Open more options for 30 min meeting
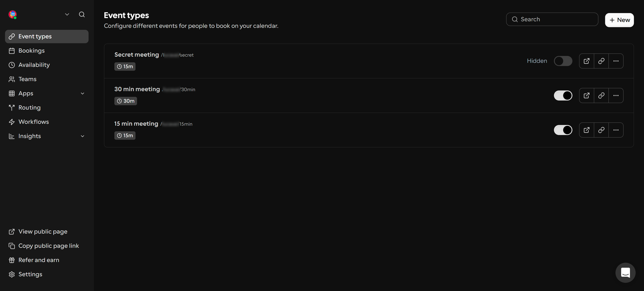This screenshot has width=644, height=291. tap(616, 95)
